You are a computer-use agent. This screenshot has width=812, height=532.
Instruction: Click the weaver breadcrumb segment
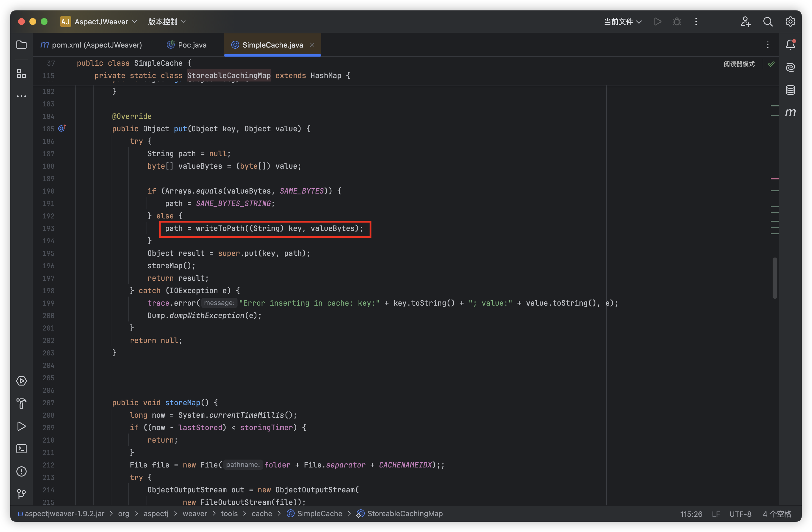[x=195, y=514]
